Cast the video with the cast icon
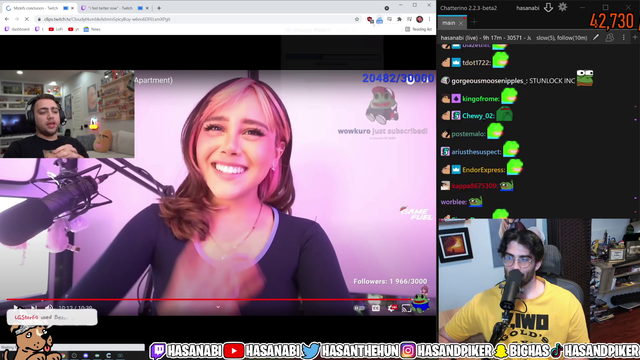This screenshot has width=640, height=360. 406,309
